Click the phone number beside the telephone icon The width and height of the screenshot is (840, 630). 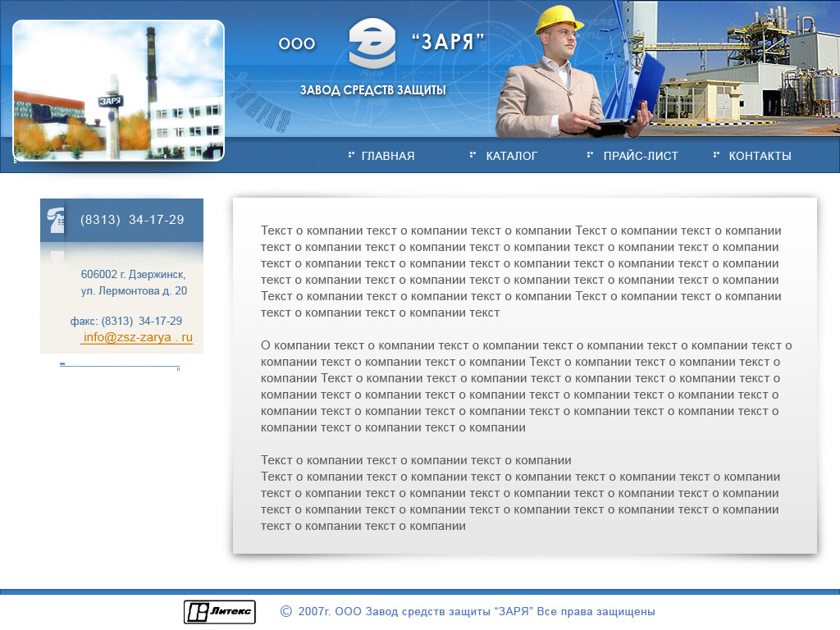click(132, 220)
